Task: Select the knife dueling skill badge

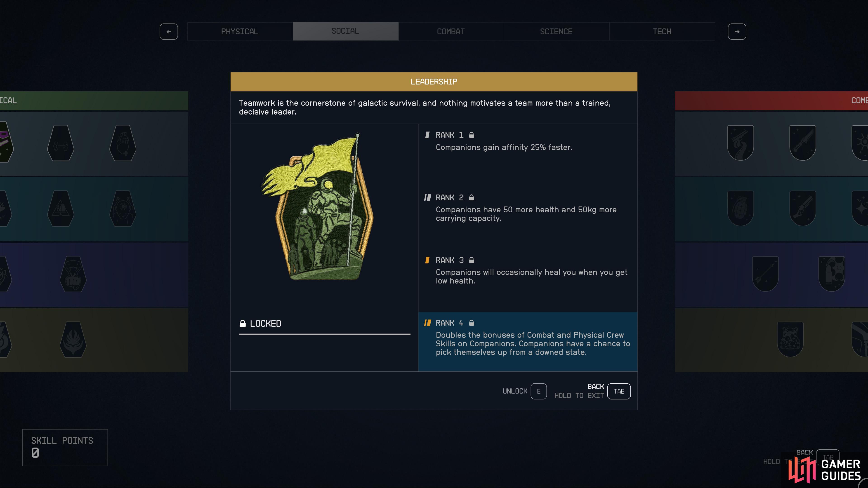Action: pos(803,143)
